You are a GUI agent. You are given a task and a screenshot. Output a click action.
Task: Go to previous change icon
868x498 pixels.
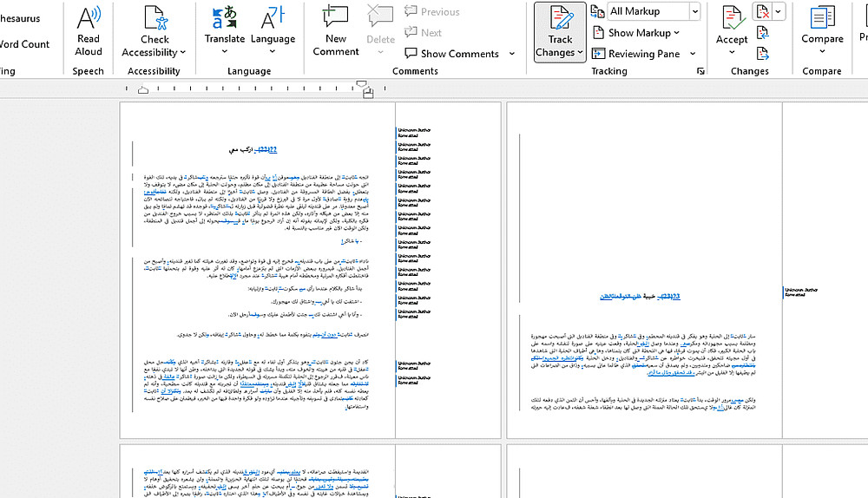[x=762, y=33]
